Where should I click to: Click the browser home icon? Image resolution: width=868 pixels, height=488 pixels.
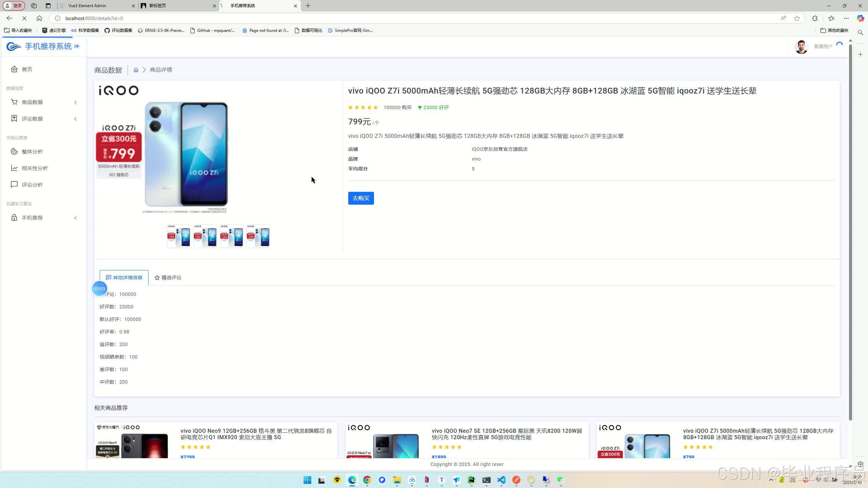click(x=39, y=18)
